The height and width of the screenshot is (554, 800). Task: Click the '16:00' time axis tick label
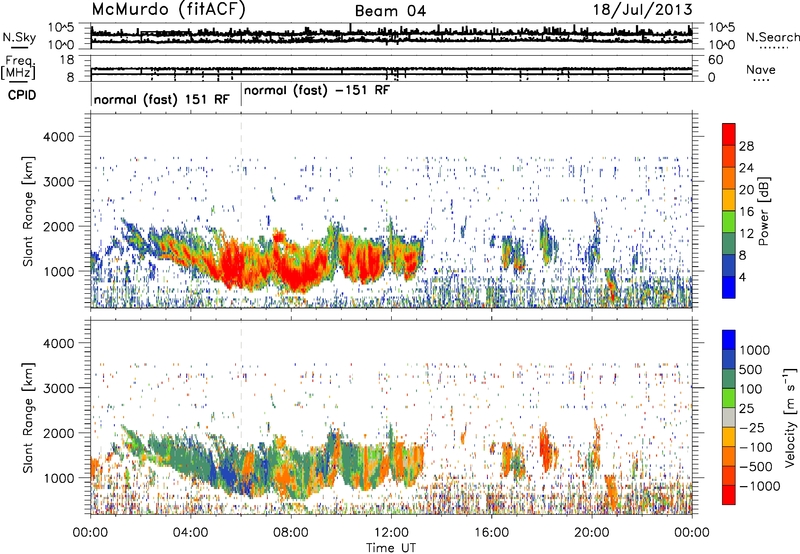click(x=491, y=533)
